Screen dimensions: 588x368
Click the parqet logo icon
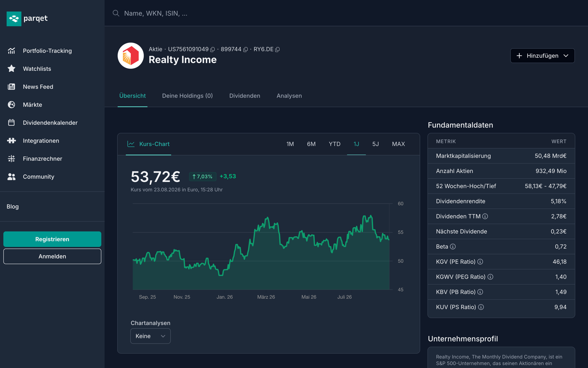(x=14, y=18)
